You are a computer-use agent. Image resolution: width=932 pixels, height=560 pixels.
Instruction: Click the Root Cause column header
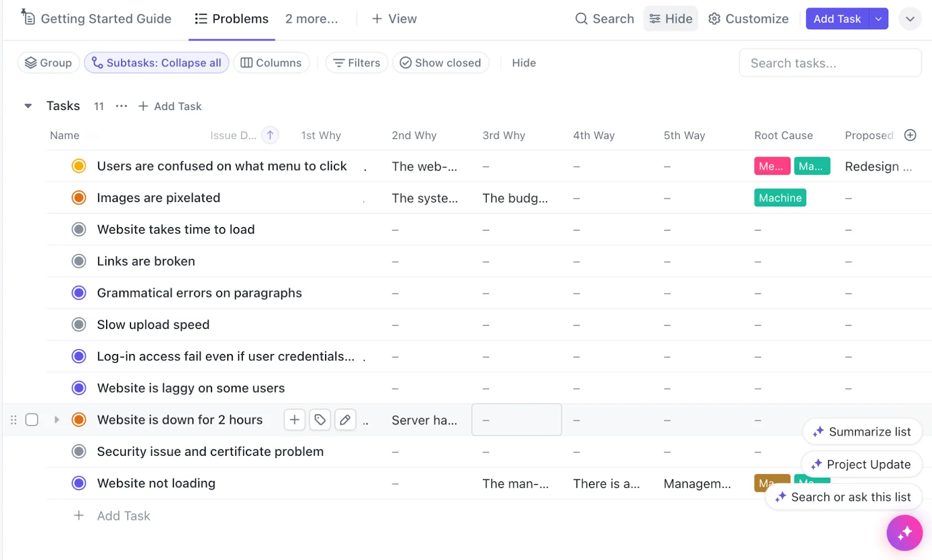tap(783, 135)
